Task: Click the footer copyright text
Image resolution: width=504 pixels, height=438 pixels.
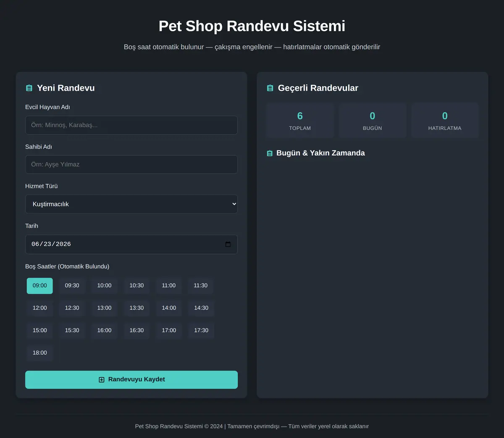Action: pyautogui.click(x=252, y=426)
